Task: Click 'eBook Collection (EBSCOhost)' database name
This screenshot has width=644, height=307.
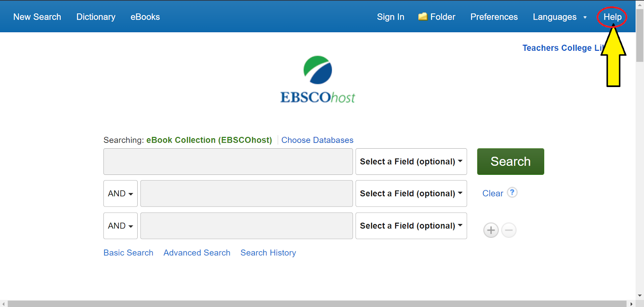Action: [209, 140]
